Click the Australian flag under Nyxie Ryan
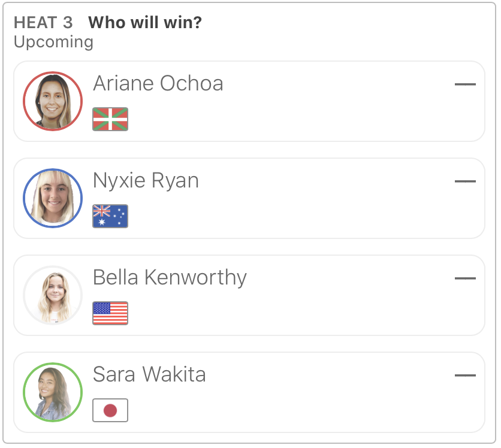The image size is (501, 448). coord(110,216)
